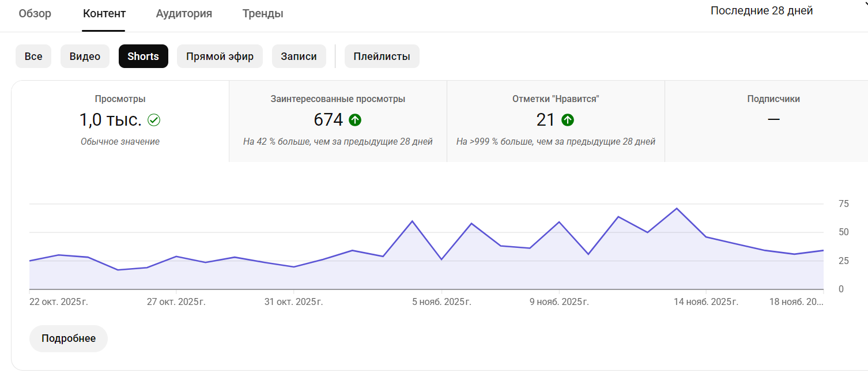
Task: Click green up arrow next to 674
Action: pos(355,120)
